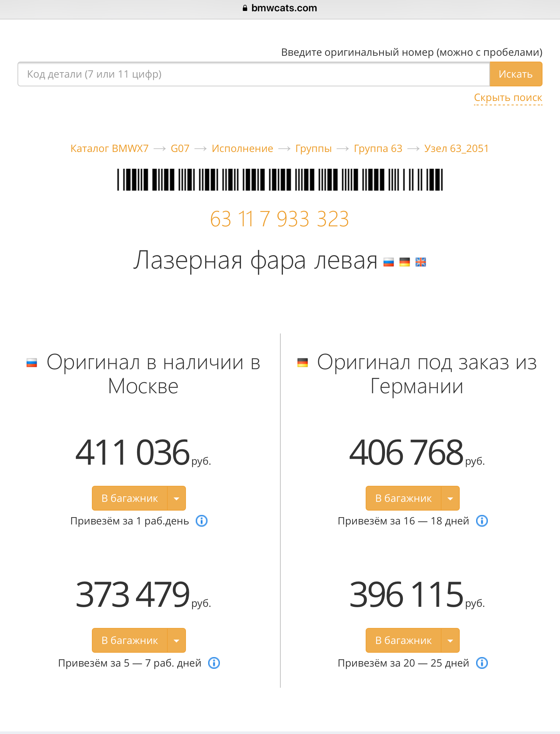
Task: Expand dropdown arrow for 411 036 руб. offer
Action: [x=176, y=498]
